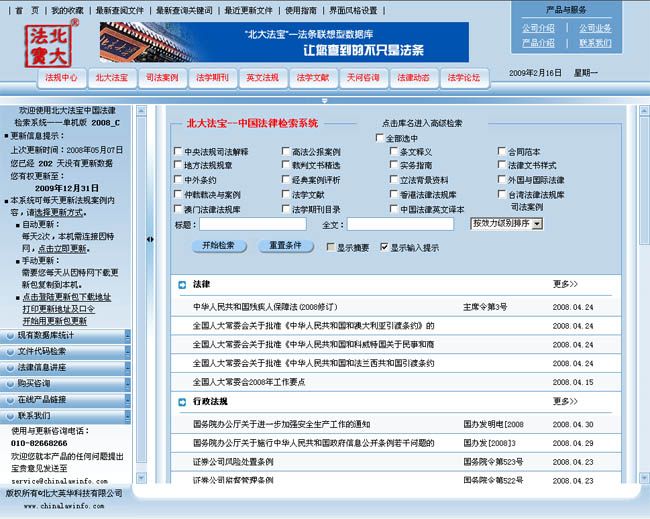Check the 全部选中 checkbox

point(379,137)
